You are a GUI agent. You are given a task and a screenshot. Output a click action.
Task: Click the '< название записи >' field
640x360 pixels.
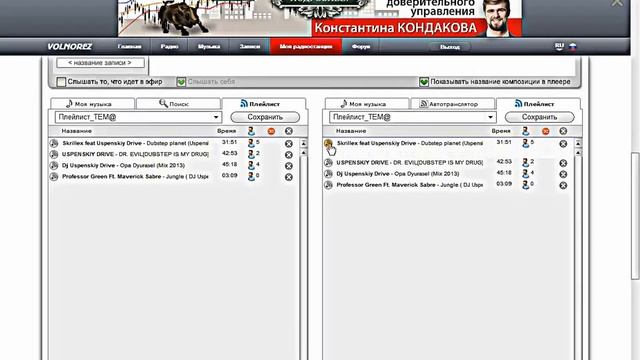[x=100, y=63]
